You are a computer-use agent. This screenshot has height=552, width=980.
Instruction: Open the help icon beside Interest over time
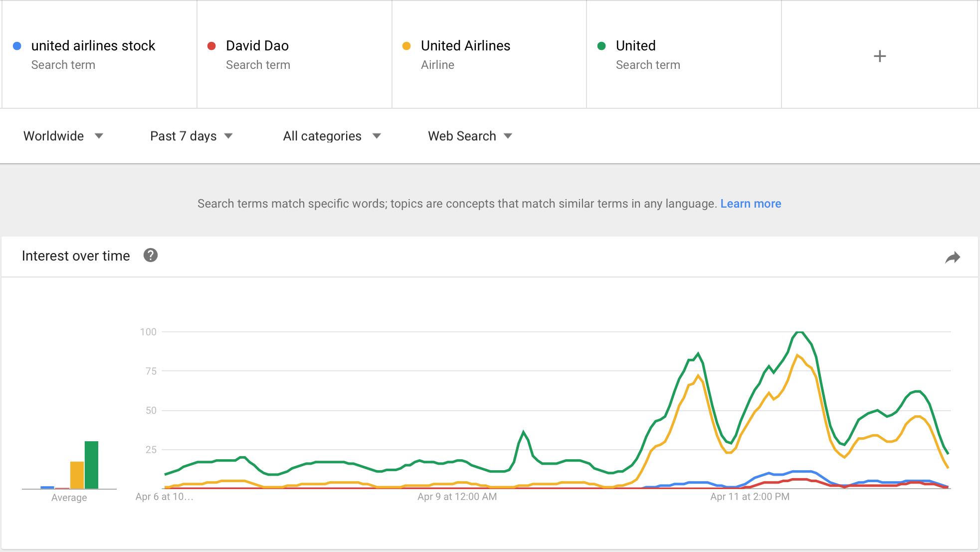click(150, 256)
